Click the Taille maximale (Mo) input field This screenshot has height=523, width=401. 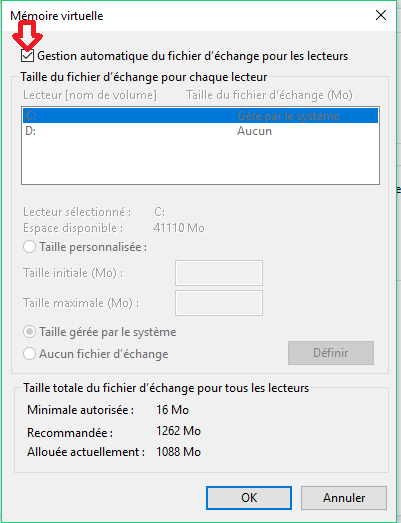click(219, 303)
